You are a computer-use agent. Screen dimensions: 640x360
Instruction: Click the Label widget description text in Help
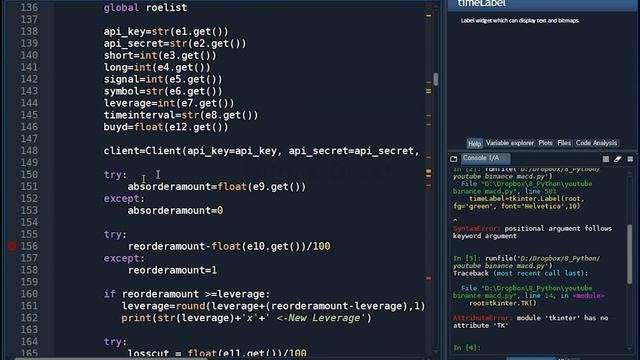click(520, 20)
